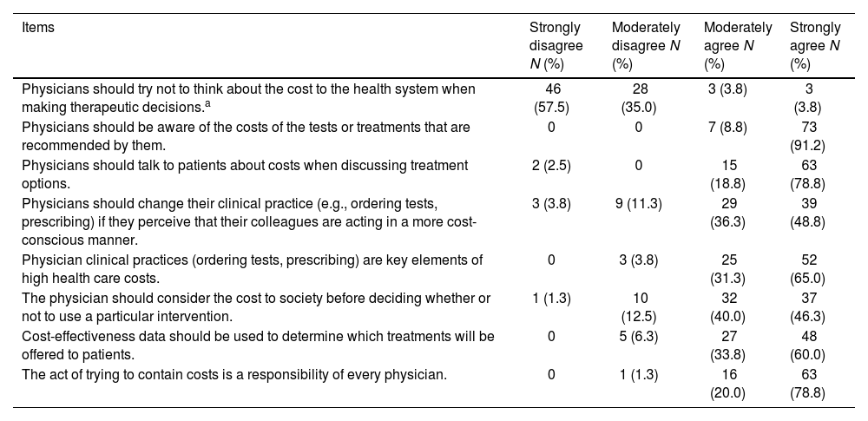Click the "Items" column header

(37, 28)
